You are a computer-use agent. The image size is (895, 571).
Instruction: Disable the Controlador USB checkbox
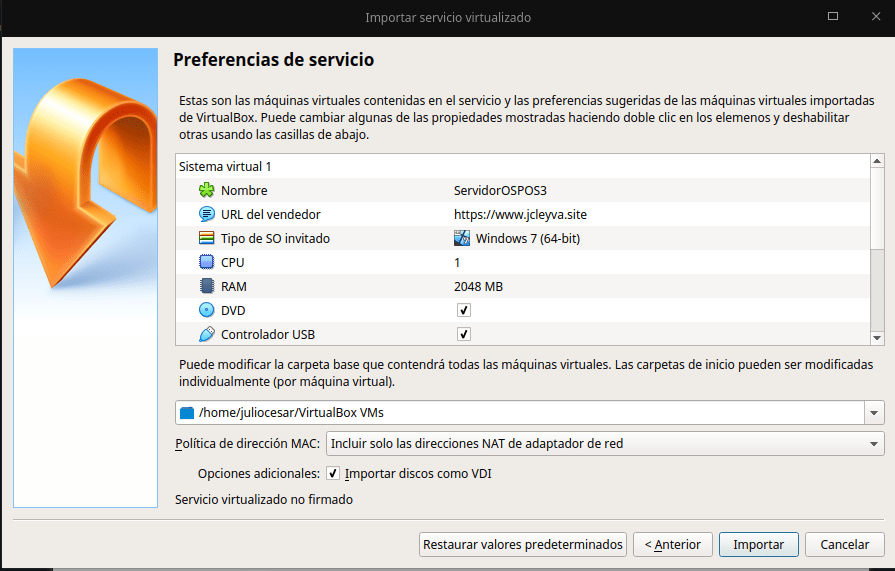point(464,334)
